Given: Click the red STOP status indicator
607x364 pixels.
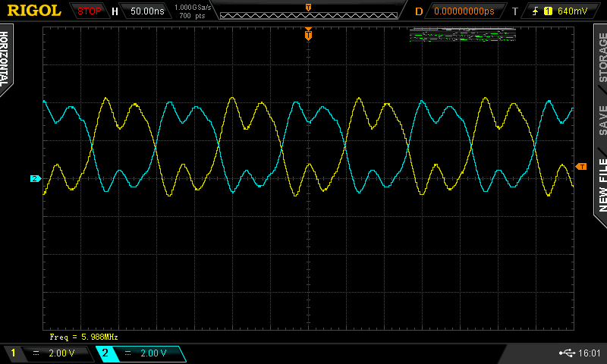Looking at the screenshot, I should point(89,11).
